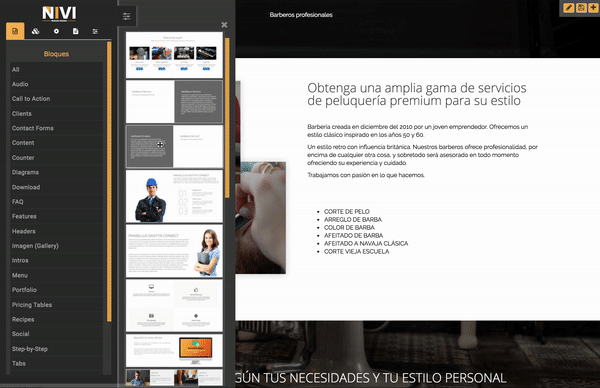Select the Contact Forms category
Viewport: 600px width, 388px height.
point(56,128)
